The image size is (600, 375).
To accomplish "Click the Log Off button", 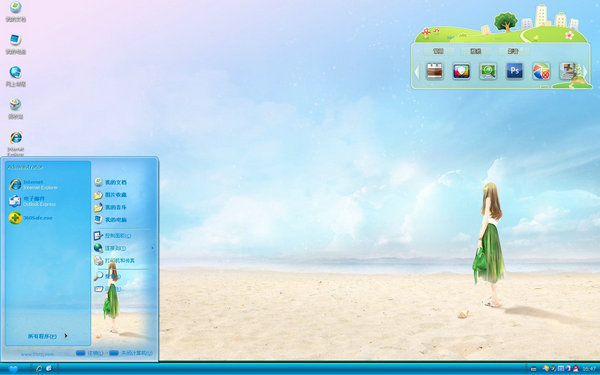I will (90, 353).
